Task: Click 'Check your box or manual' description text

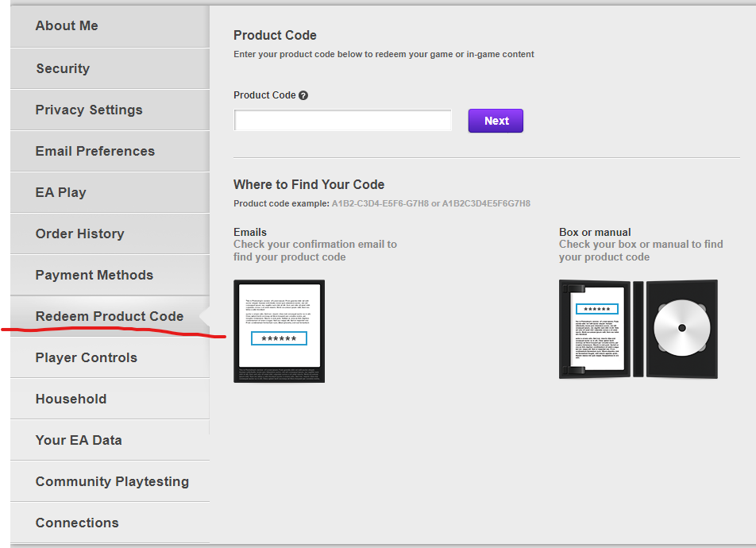Action: click(x=641, y=250)
